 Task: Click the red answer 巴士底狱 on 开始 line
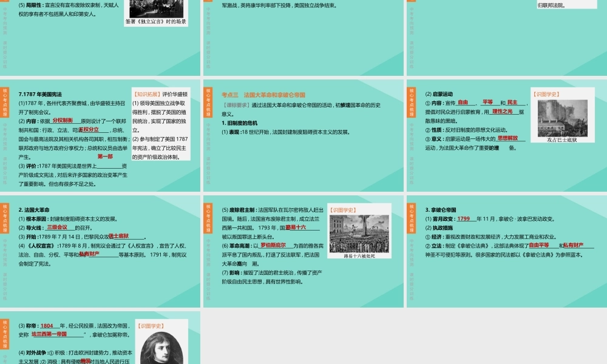(118, 236)
